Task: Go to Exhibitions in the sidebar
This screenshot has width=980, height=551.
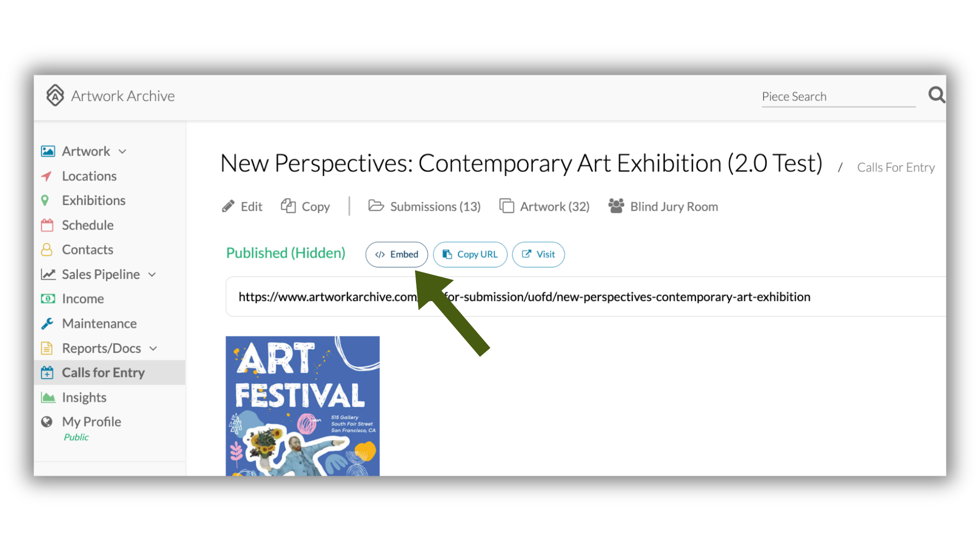Action: point(93,201)
